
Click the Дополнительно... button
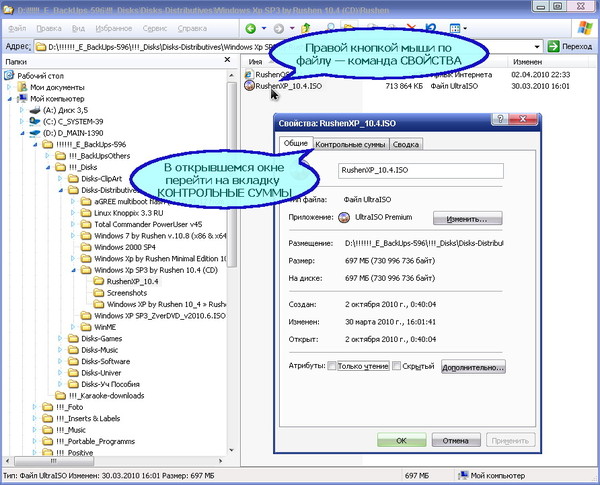pyautogui.click(x=473, y=367)
